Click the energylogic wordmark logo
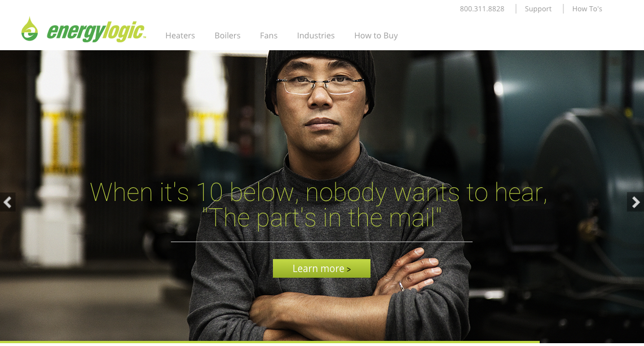The height and width of the screenshot is (346, 644). (96, 32)
